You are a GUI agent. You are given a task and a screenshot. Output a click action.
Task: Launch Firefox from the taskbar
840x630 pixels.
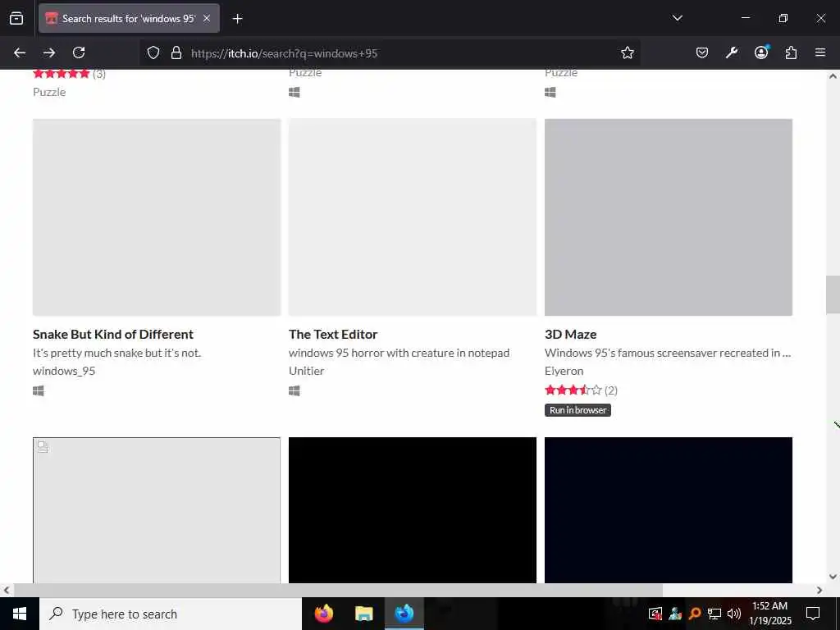pyautogui.click(x=323, y=614)
